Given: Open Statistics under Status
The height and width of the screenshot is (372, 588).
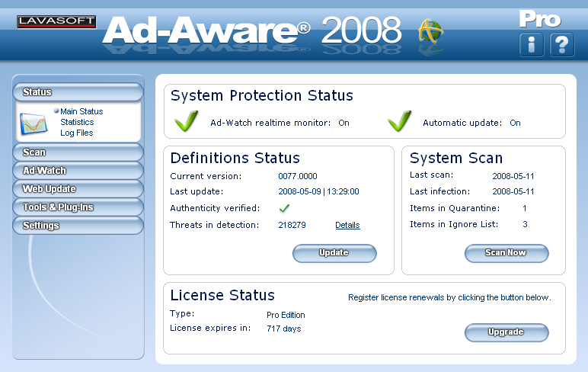Looking at the screenshot, I should tap(77, 122).
